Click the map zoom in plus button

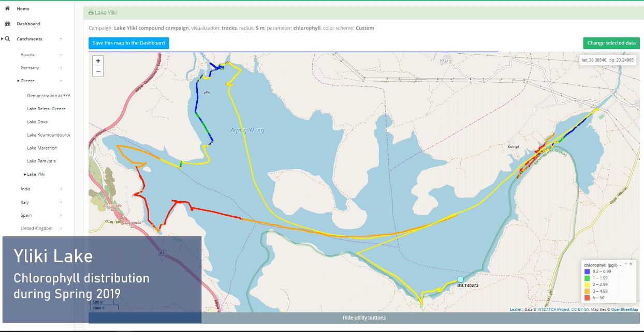[x=98, y=61]
